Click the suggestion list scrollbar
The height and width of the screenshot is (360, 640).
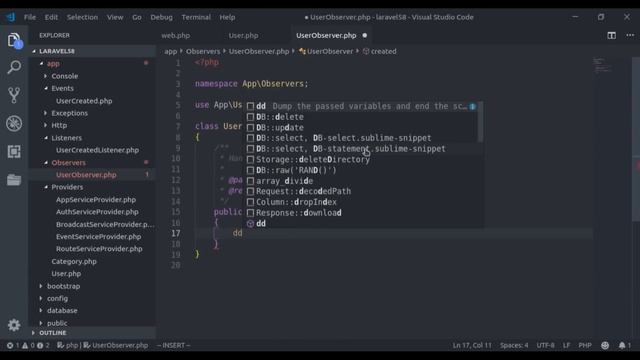(480, 122)
